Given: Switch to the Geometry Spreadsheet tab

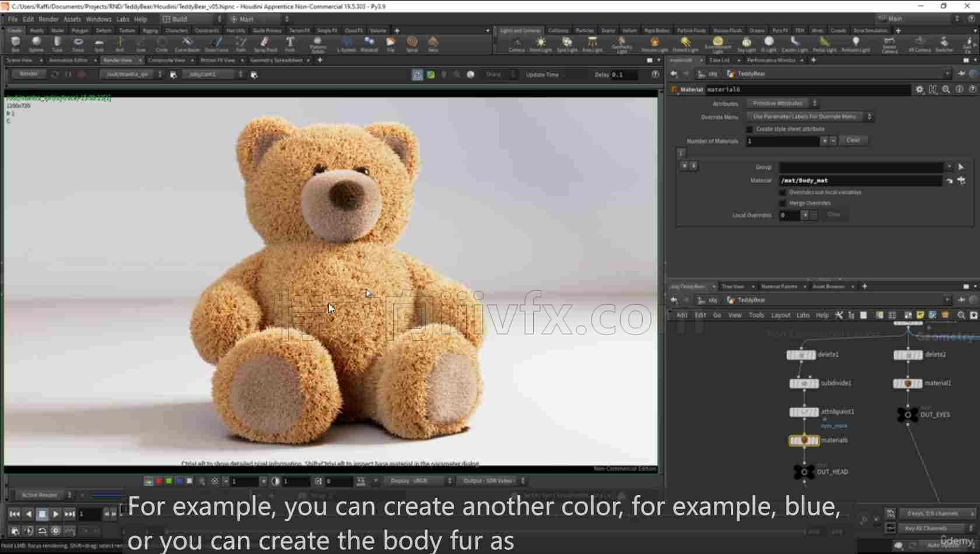Looking at the screenshot, I should click(276, 60).
